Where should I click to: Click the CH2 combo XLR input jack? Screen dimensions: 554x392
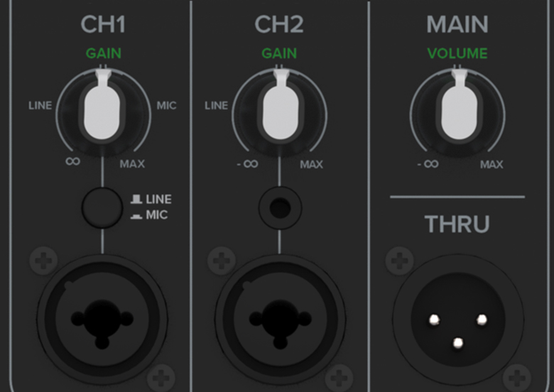280,320
